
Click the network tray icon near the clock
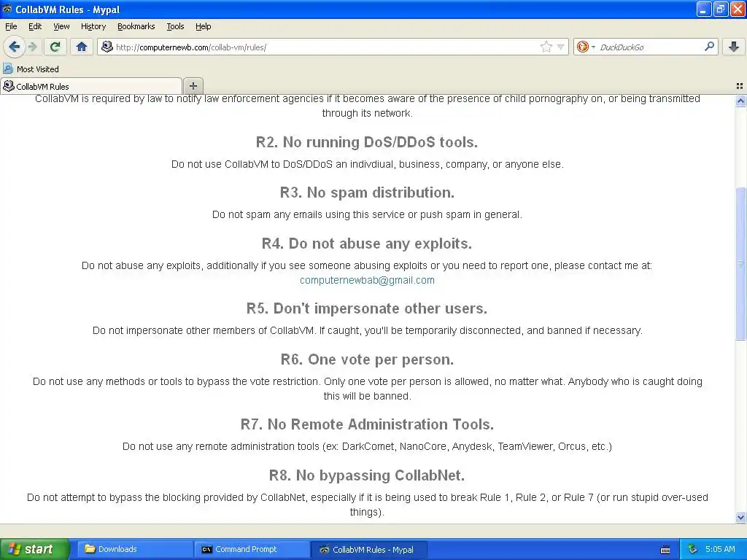[x=692, y=549]
